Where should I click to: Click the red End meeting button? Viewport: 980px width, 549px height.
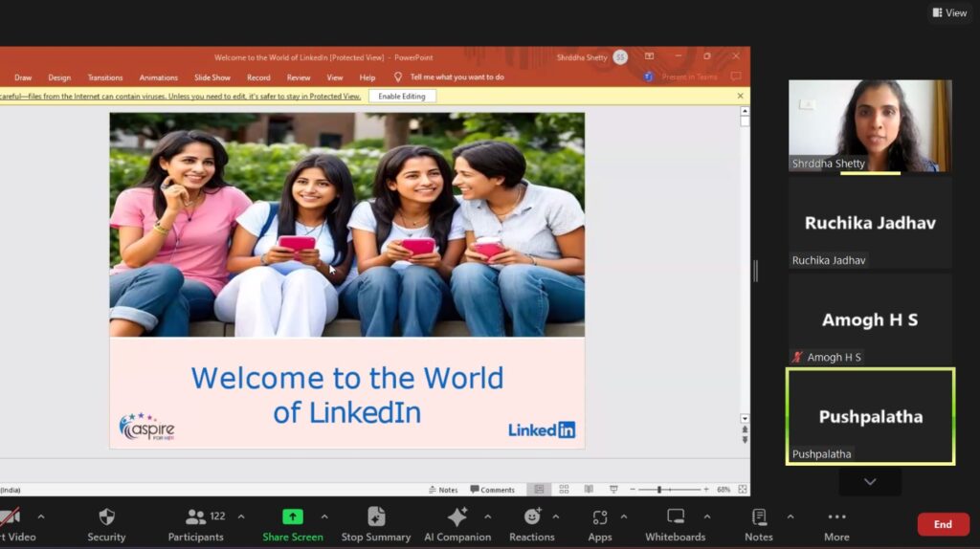tap(942, 524)
